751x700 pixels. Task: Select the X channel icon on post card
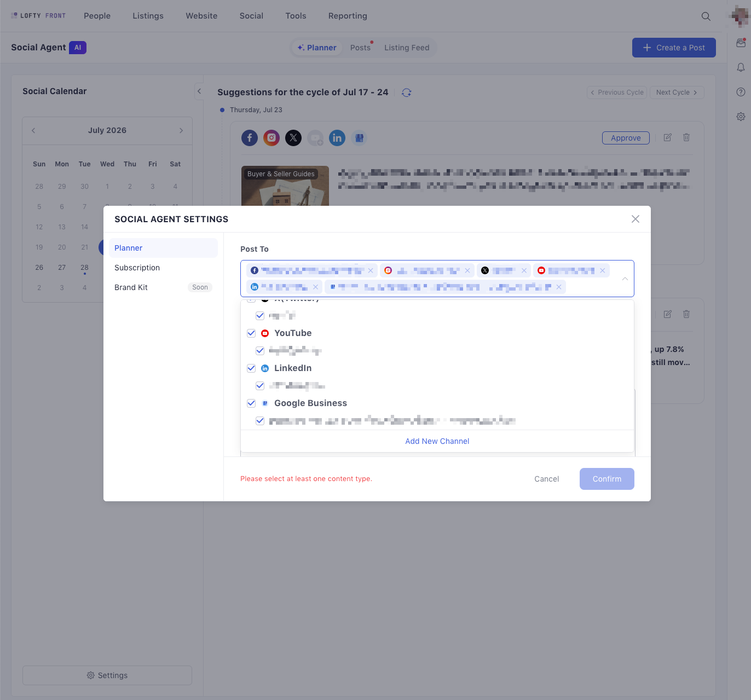click(293, 138)
